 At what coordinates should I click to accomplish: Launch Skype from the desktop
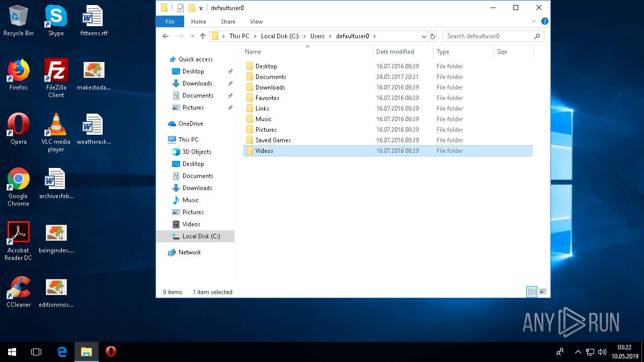pos(56,21)
